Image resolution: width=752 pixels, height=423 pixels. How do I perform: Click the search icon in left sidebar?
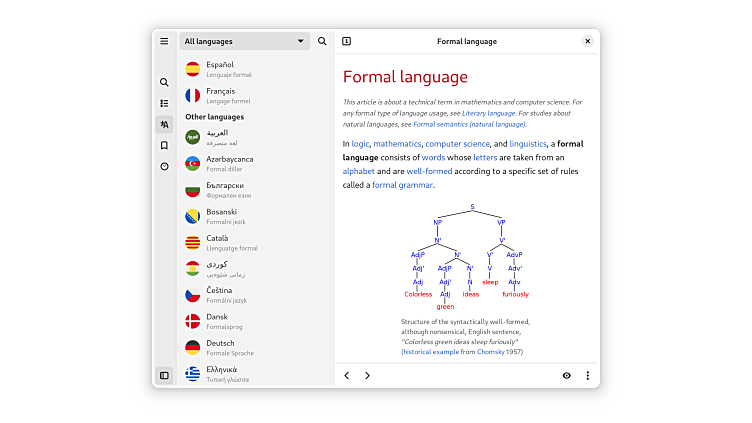pos(164,82)
